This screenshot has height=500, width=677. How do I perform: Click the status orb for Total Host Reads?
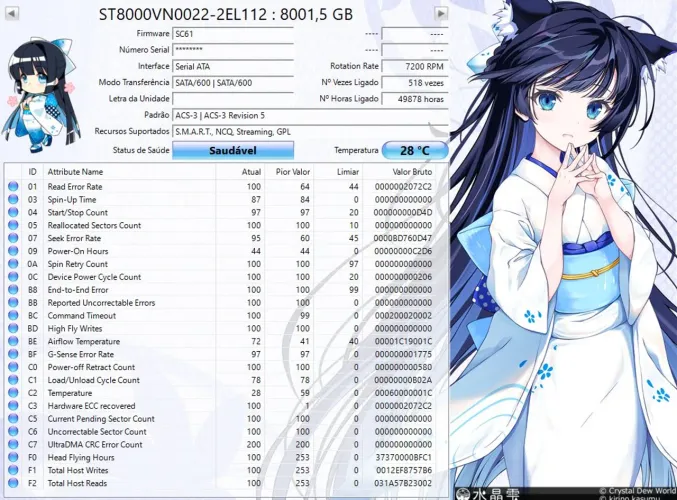point(13,483)
